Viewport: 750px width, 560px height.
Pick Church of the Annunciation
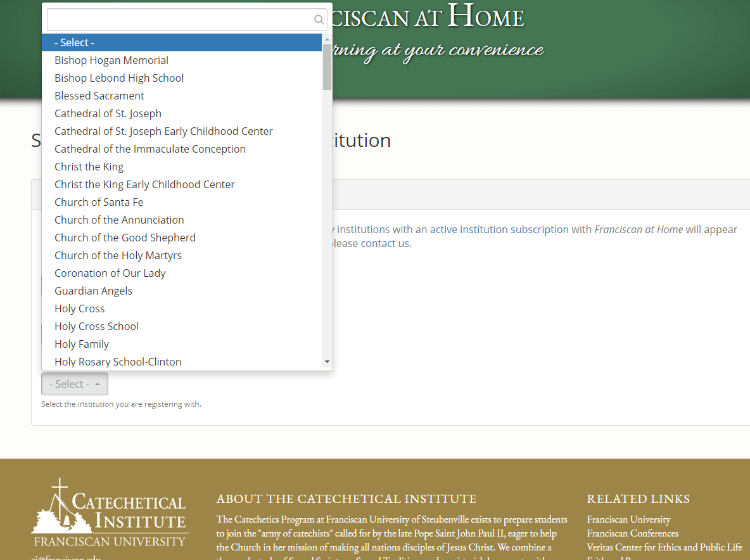tap(182, 220)
